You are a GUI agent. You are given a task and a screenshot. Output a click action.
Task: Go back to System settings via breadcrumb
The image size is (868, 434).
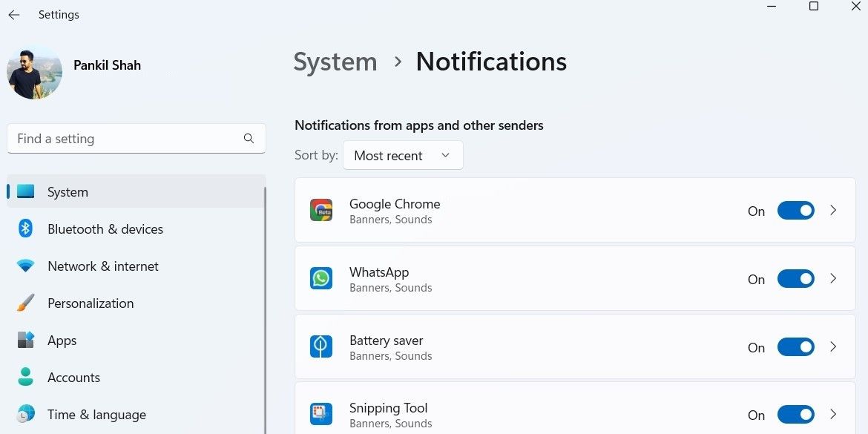pos(335,62)
